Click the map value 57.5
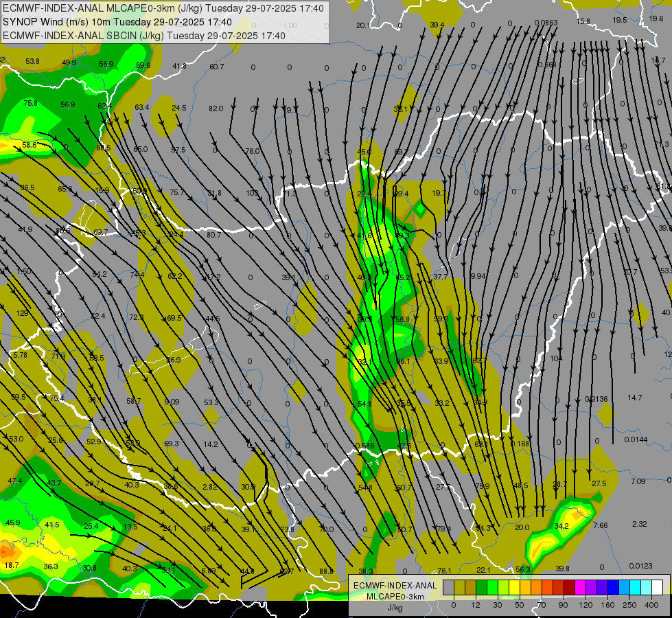Viewport: 672px width, 618px height. pyautogui.click(x=178, y=150)
